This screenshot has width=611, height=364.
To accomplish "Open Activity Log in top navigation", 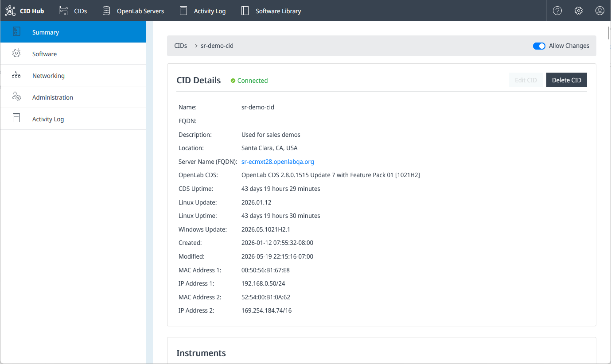I will pos(210,11).
